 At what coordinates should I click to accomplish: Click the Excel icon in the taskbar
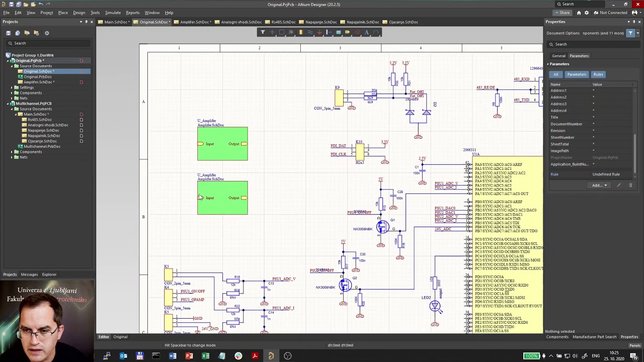(x=205, y=356)
